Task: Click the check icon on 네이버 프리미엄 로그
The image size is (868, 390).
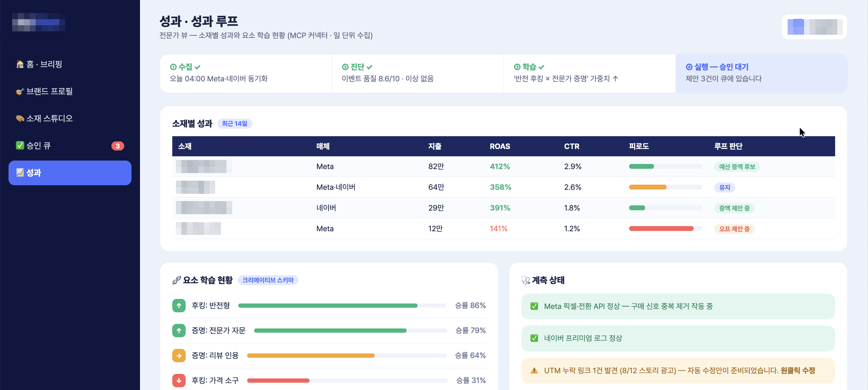Action: [534, 339]
